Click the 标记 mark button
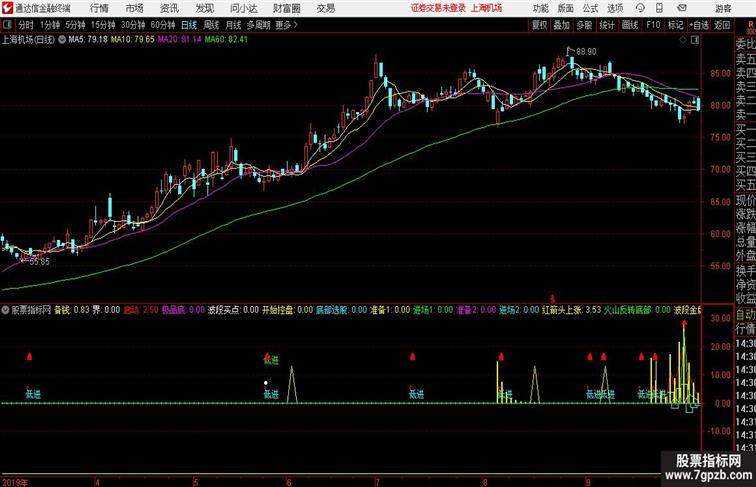 pyautogui.click(x=675, y=25)
